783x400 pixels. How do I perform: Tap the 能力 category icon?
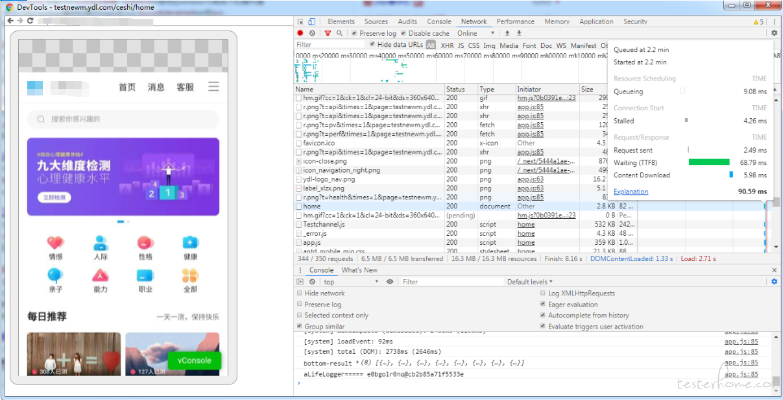click(x=100, y=275)
